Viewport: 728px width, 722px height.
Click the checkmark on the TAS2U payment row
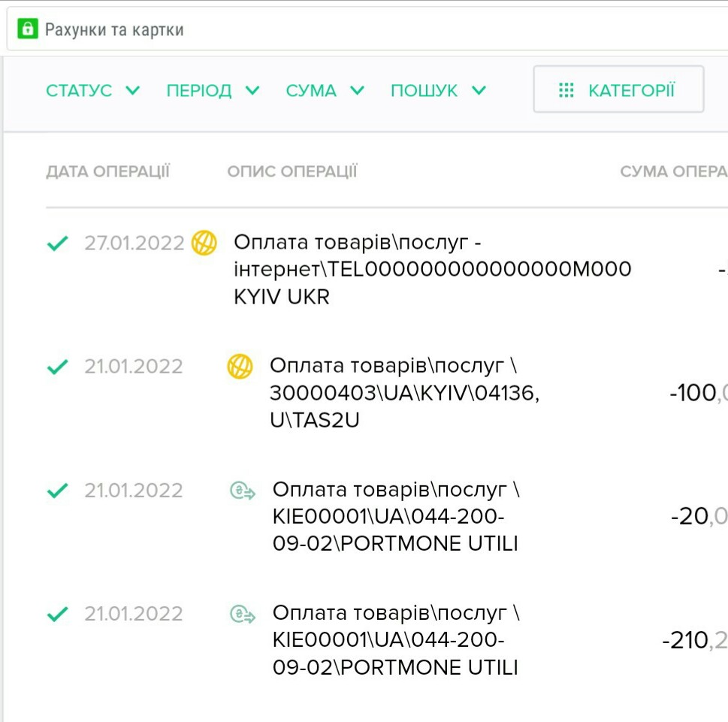point(58,367)
